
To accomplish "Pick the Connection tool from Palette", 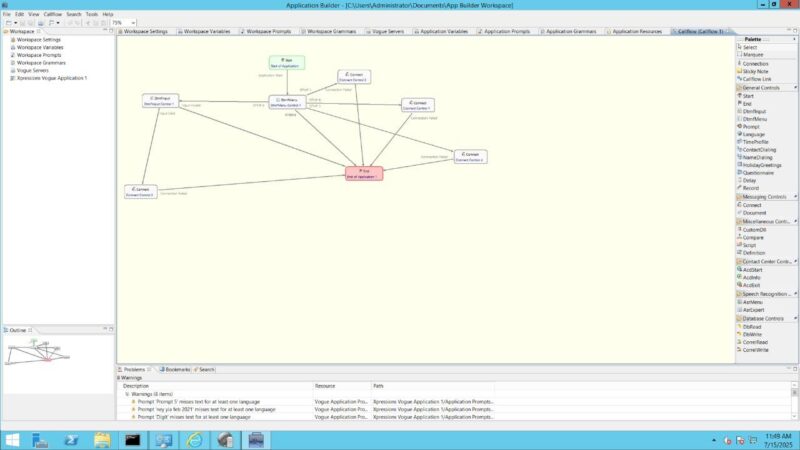I will [756, 63].
